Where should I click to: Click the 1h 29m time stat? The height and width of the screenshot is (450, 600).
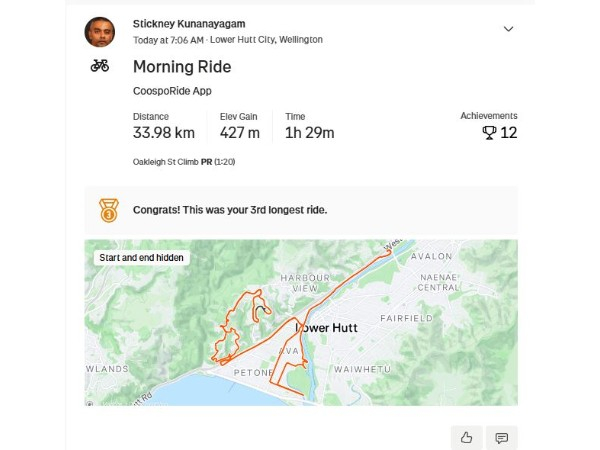(309, 132)
